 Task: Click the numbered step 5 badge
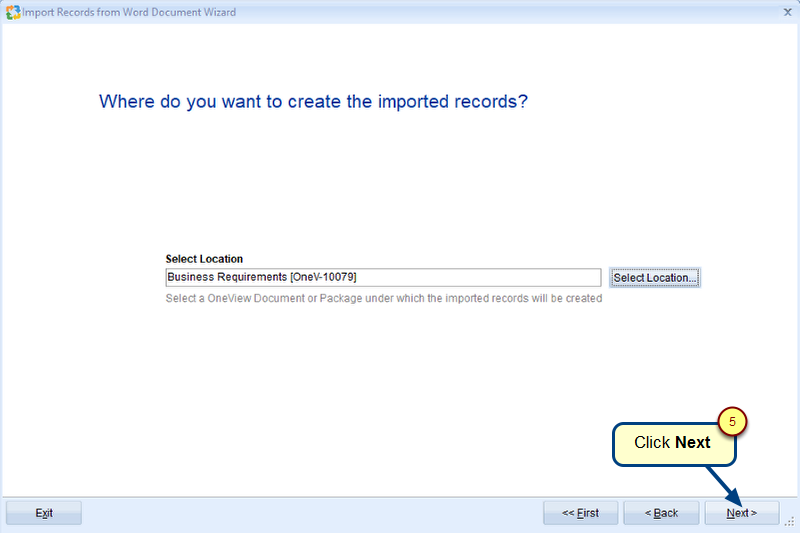pyautogui.click(x=732, y=422)
